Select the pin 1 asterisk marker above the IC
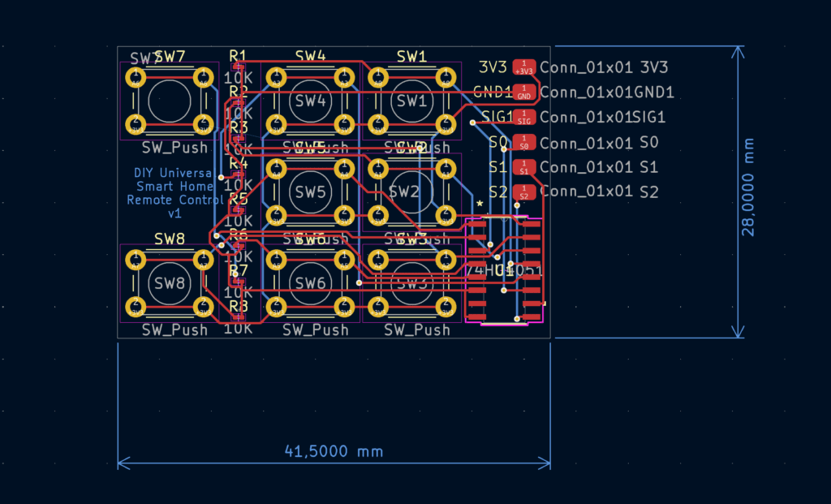The image size is (831, 504). point(480,204)
